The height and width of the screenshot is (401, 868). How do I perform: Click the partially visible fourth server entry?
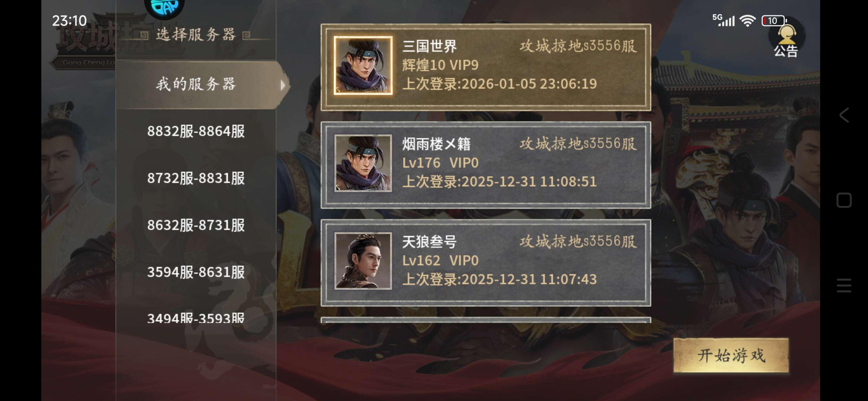point(486,320)
